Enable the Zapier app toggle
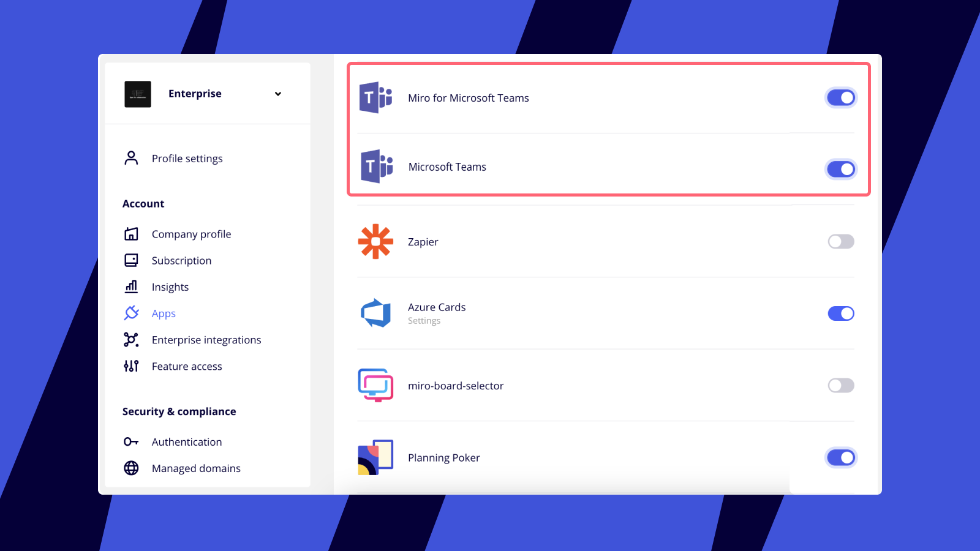Image resolution: width=980 pixels, height=551 pixels. pos(841,242)
